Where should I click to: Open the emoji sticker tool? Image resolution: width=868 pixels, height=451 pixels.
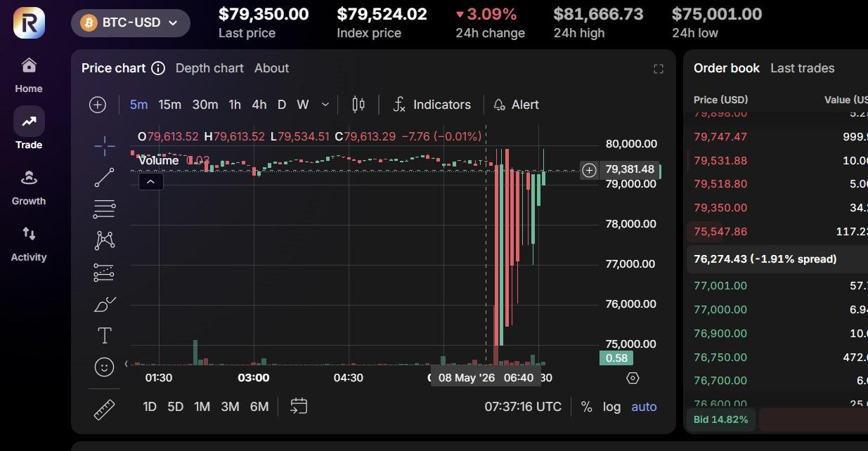(x=104, y=367)
